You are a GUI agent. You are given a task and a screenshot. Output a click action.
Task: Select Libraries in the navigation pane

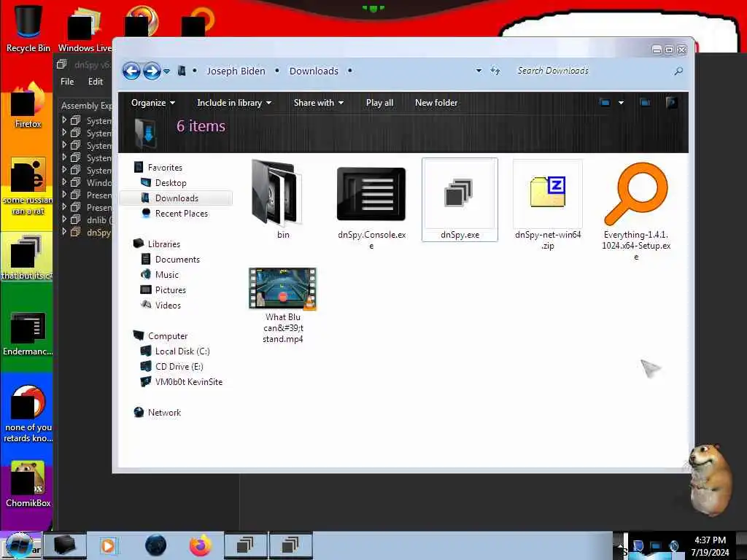coord(164,244)
